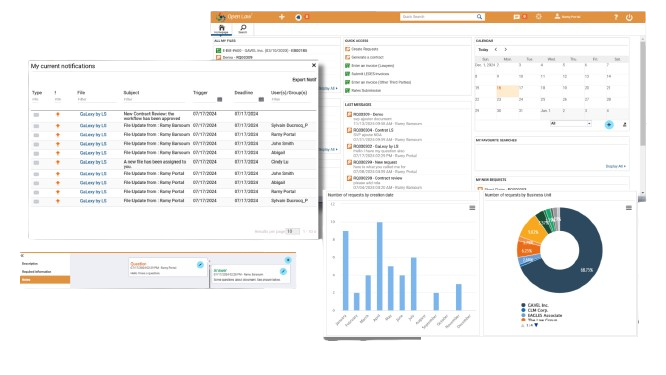Open the Trigger column calendar picker icon
Image resolution: width=666 pixels, height=375 pixels.
point(220,99)
